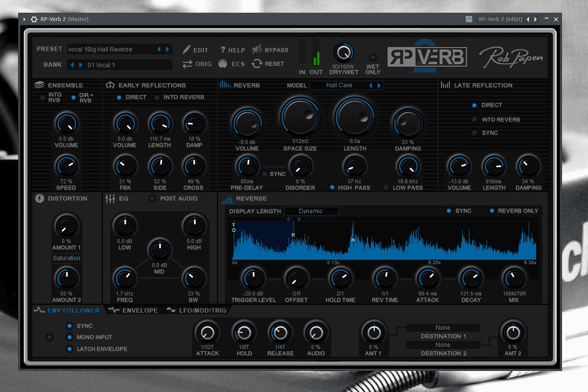Viewport: 588px width, 392px height.
Task: Open the distortion Saturation type selector
Action: pos(66,258)
